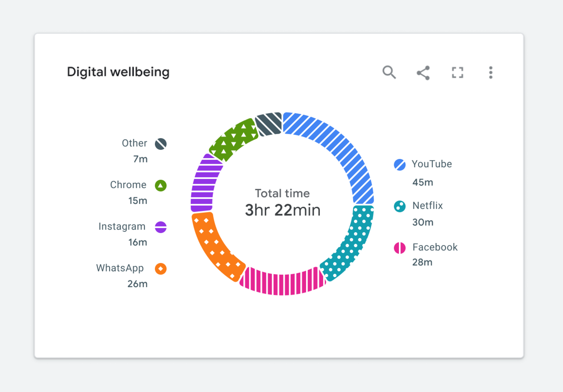This screenshot has width=563, height=392.
Task: Click the WhatsApp legend label
Action: [x=120, y=268]
